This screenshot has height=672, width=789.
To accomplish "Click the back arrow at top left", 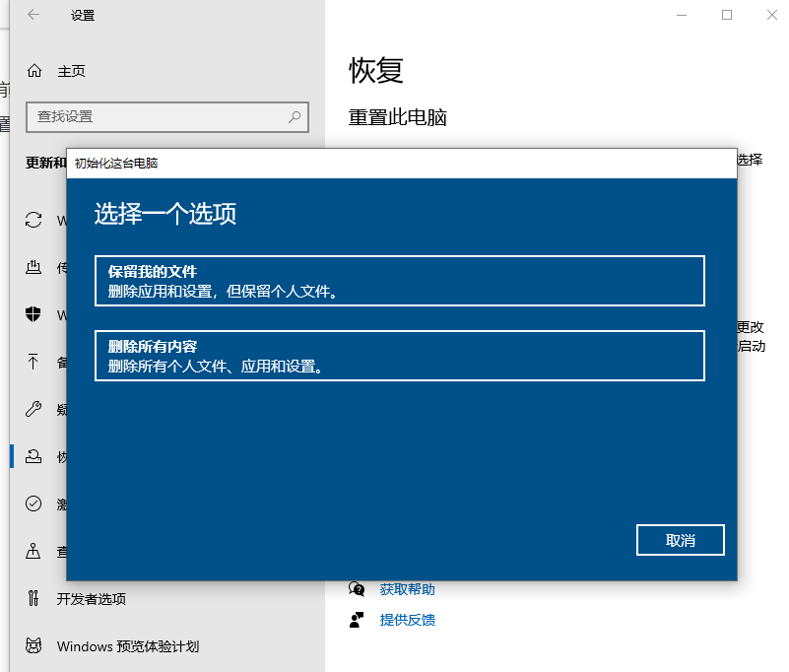I will (33, 15).
